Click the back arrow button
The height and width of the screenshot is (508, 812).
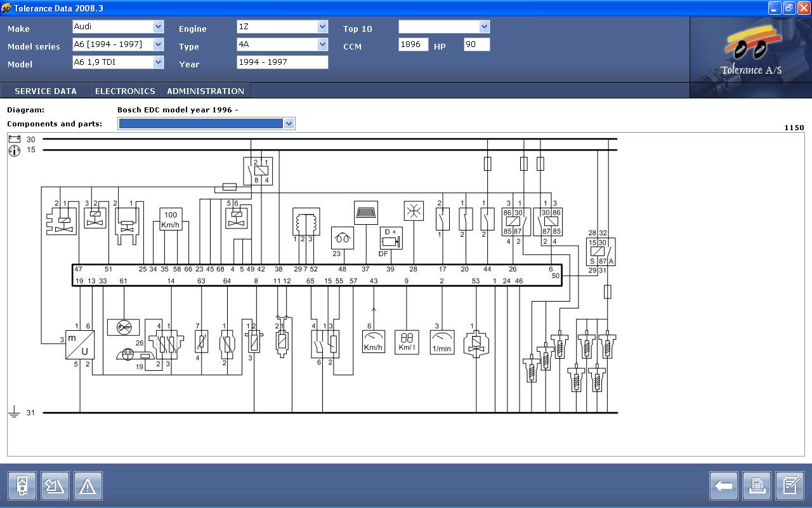click(x=723, y=486)
